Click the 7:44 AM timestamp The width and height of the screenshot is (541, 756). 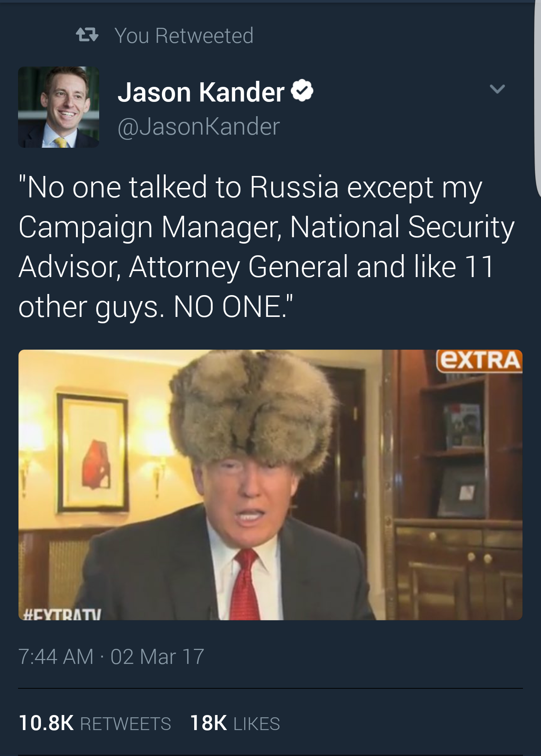[56, 657]
